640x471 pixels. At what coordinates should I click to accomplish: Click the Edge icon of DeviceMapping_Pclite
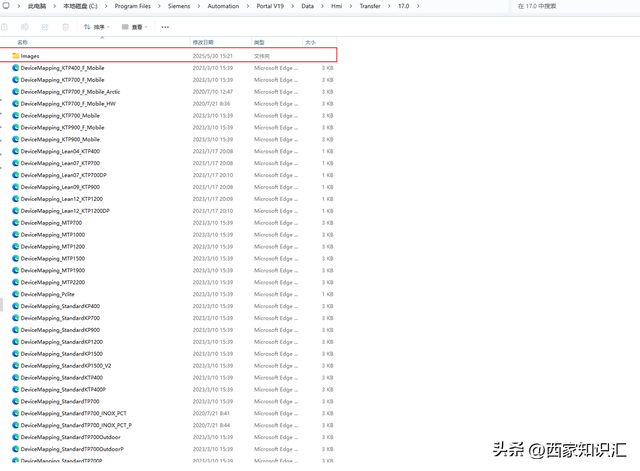[16, 294]
